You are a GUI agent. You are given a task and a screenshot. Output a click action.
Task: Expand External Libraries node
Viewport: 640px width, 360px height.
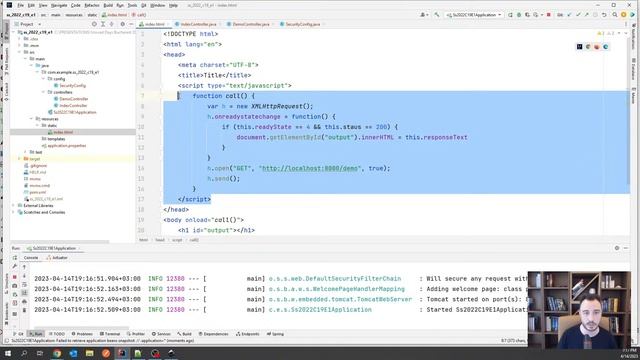[x=13, y=206]
